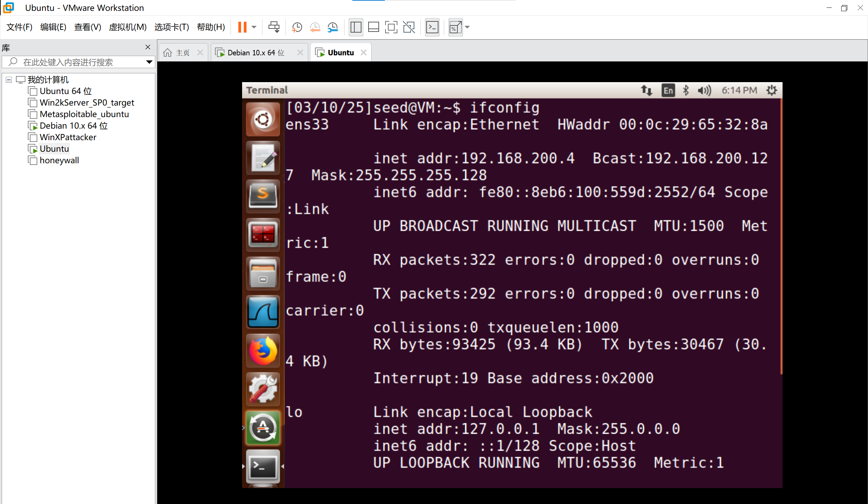Enter full screen mode icon
Screen dimensions: 868x504
coord(391,27)
